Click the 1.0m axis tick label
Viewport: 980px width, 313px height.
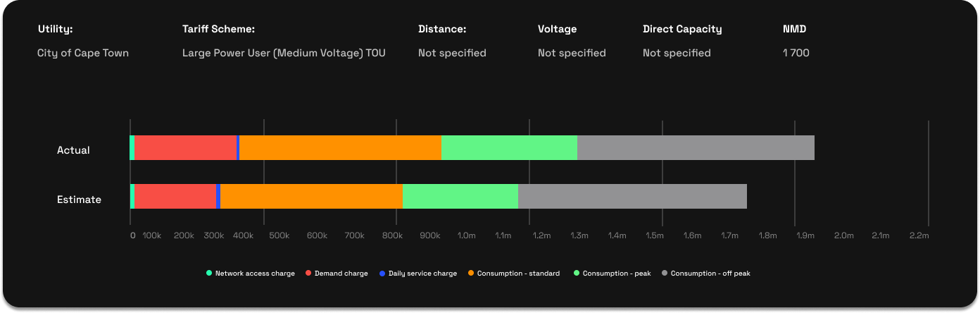(x=466, y=235)
